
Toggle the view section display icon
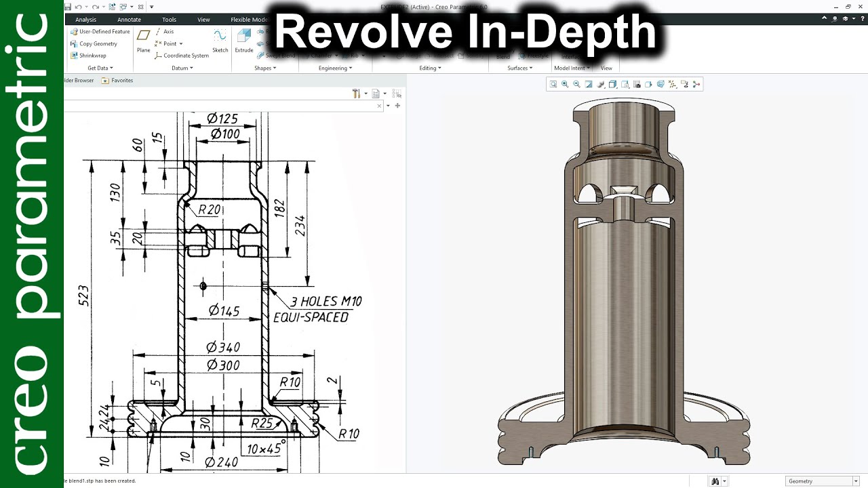pyautogui.click(x=660, y=84)
